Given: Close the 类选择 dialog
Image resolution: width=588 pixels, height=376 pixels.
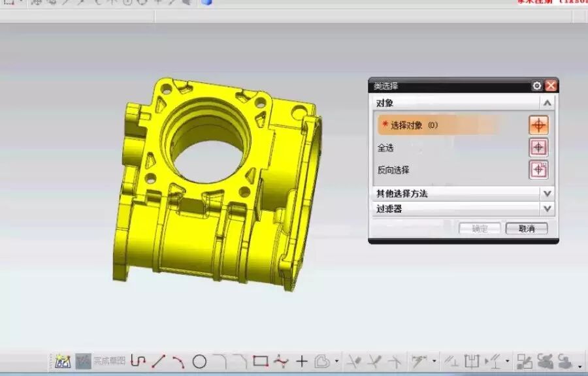Looking at the screenshot, I should [x=551, y=86].
